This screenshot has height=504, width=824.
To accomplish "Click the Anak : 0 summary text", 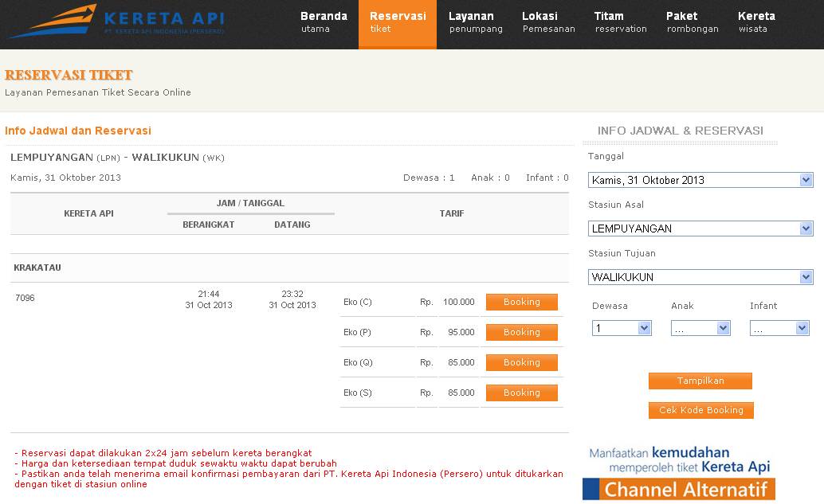I will tap(490, 178).
